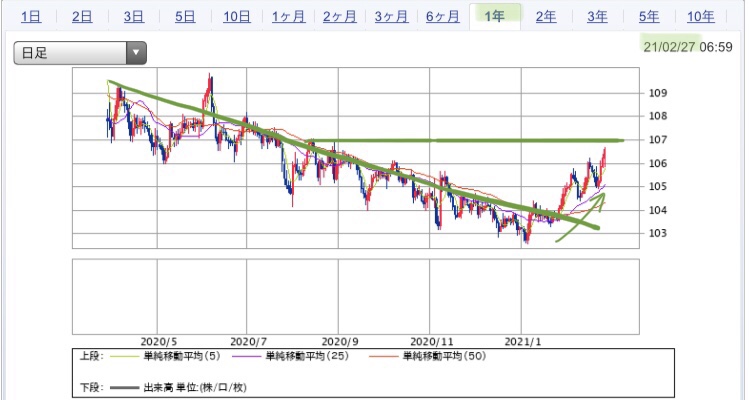Open the 日足 candle interval dropdown

[x=80, y=53]
